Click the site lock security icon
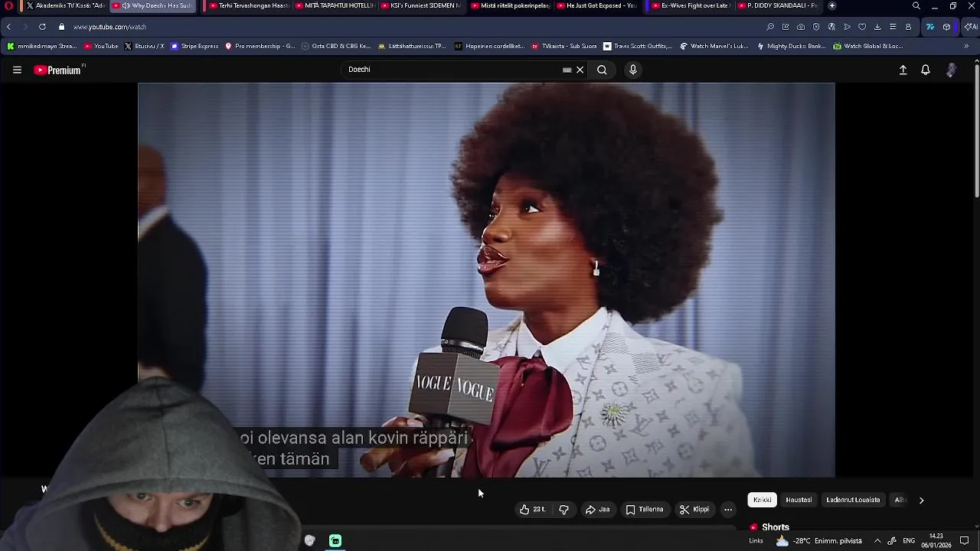Image resolution: width=980 pixels, height=551 pixels. pyautogui.click(x=61, y=27)
